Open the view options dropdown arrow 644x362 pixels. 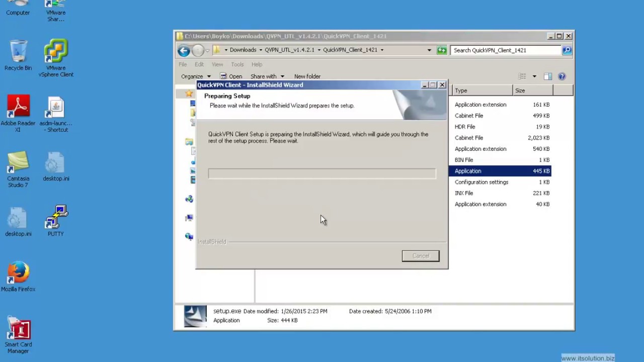tap(534, 76)
